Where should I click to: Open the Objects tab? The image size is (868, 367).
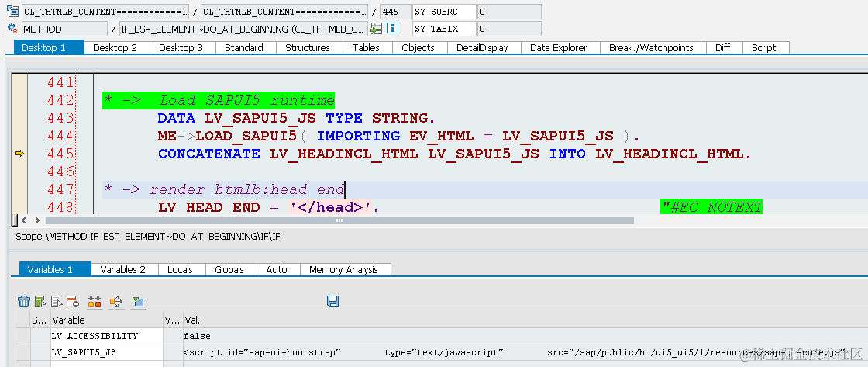click(x=418, y=47)
